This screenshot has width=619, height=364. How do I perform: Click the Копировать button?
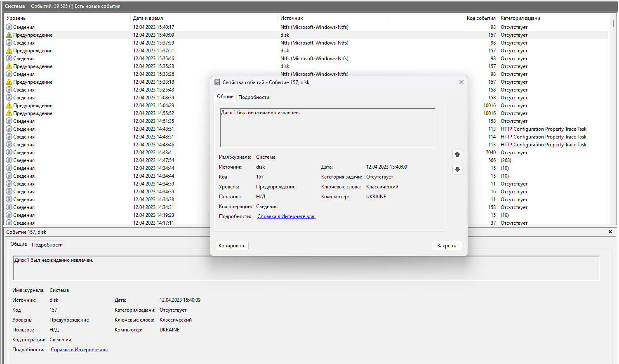pyautogui.click(x=232, y=246)
